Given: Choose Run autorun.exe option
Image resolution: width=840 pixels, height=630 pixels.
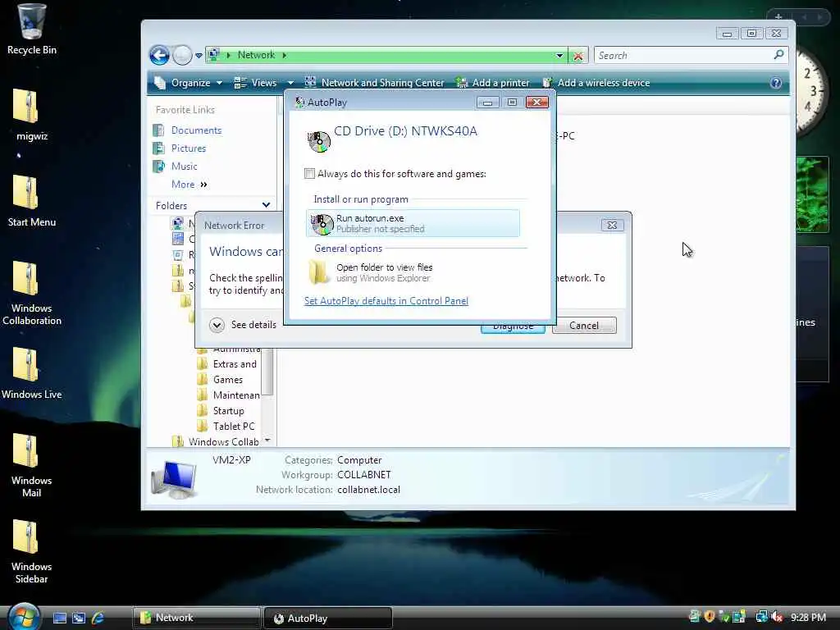Looking at the screenshot, I should pos(413,223).
